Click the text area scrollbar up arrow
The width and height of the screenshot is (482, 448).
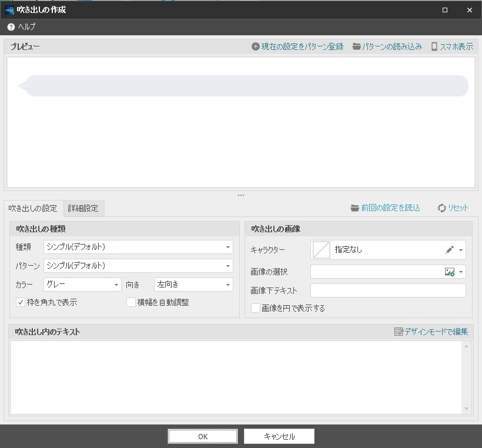(466, 346)
